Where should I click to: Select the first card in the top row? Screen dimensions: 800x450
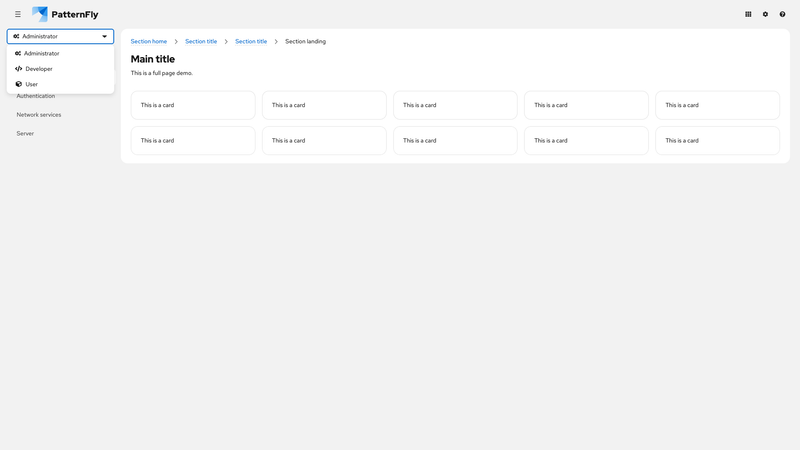[193, 105]
